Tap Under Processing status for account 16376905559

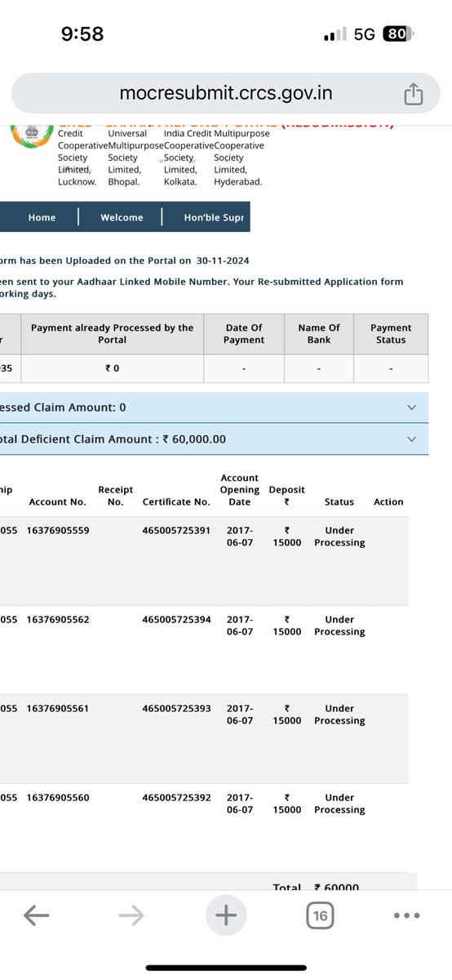(339, 537)
